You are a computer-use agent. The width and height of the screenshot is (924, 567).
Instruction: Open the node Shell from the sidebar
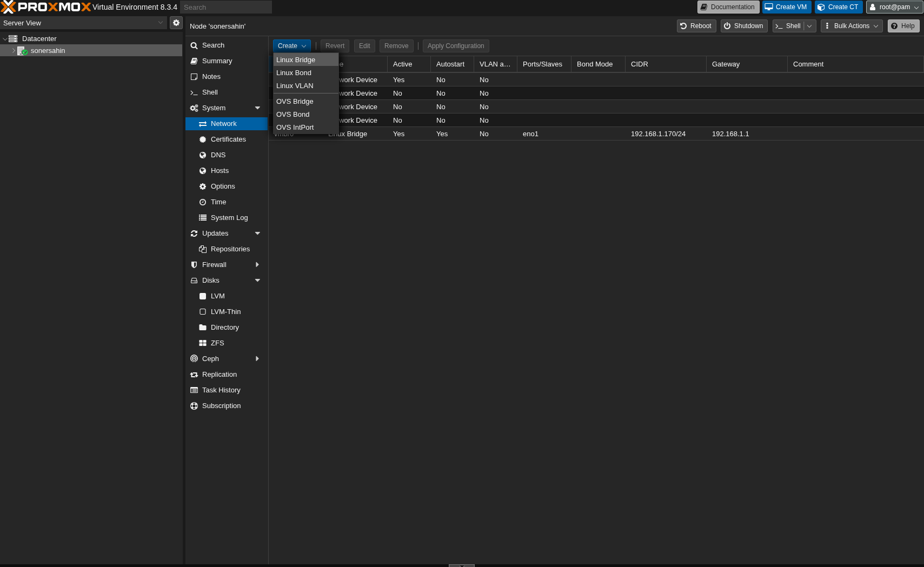point(209,92)
